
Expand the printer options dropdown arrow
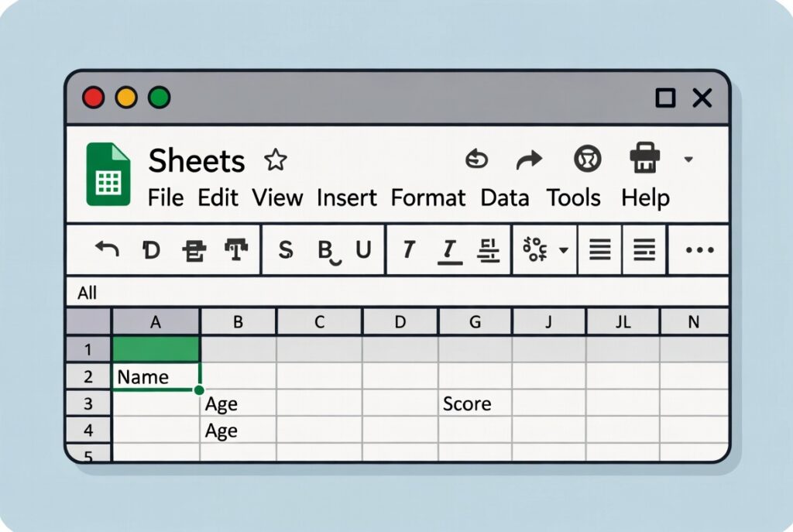688,160
